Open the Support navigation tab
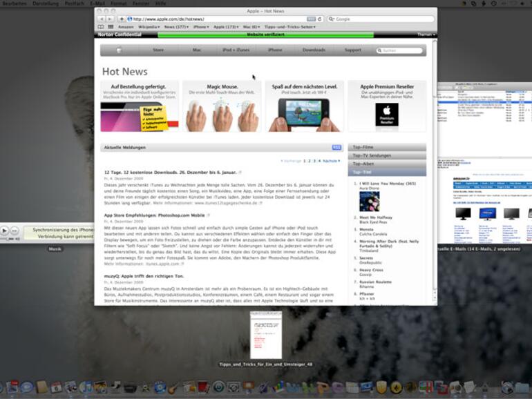The height and width of the screenshot is (399, 532). coord(353,50)
